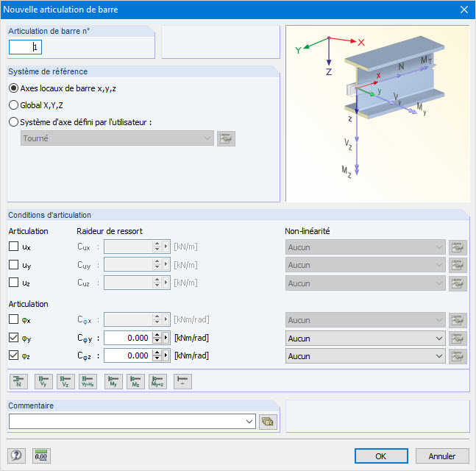The width and height of the screenshot is (476, 471).
Task: Apply the My+z moment release preset
Action: (157, 381)
